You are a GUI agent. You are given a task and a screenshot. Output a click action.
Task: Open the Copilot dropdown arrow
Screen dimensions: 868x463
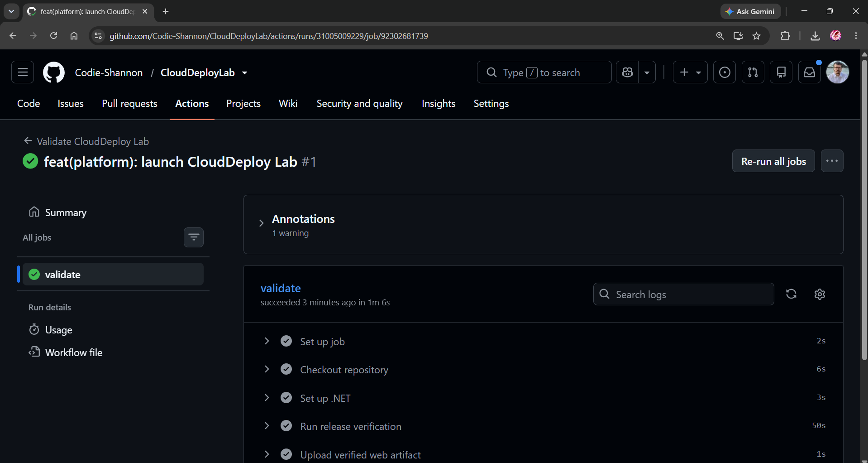click(x=647, y=72)
